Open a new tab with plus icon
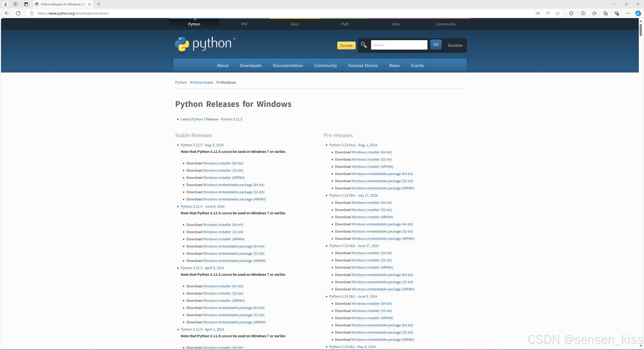The height and width of the screenshot is (350, 644). click(x=99, y=4)
